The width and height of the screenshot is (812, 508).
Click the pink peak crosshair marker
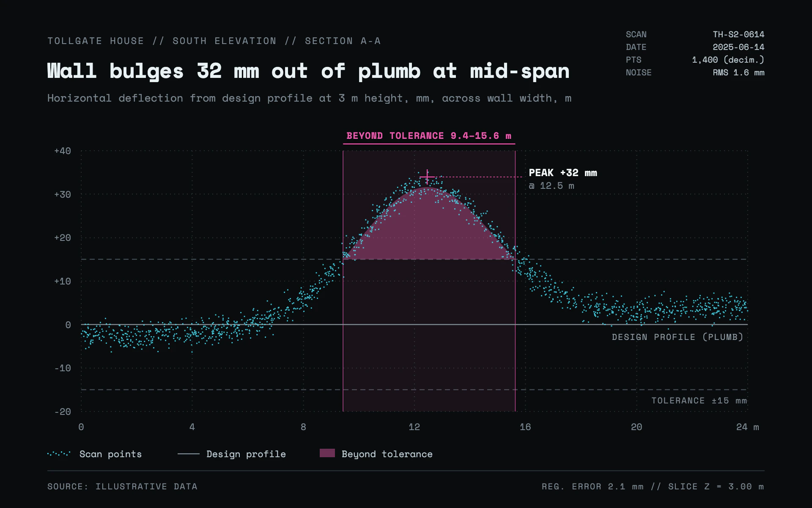click(x=428, y=177)
